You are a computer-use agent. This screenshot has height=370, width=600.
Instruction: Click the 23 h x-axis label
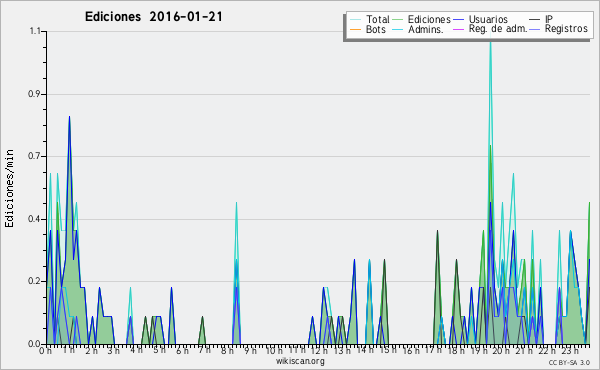[x=570, y=350]
